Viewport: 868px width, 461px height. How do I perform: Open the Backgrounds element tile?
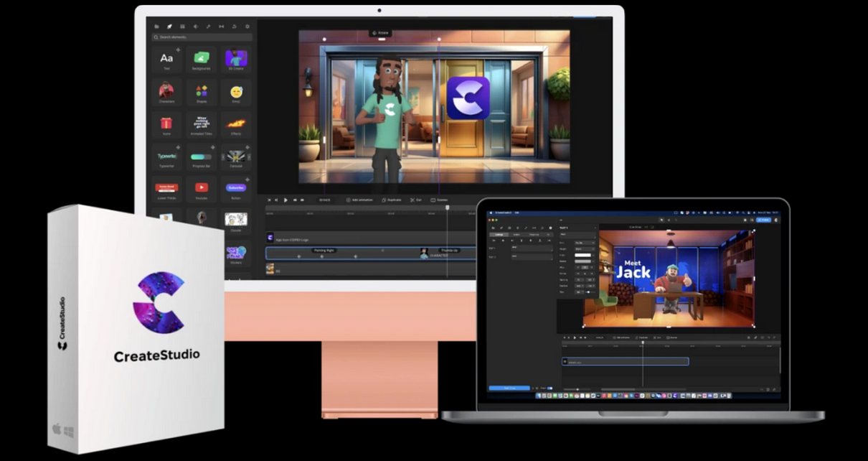coord(202,60)
